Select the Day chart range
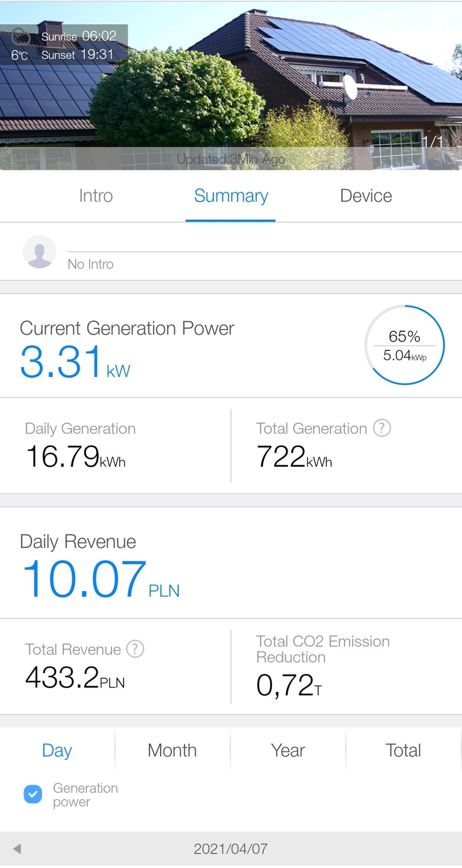The width and height of the screenshot is (462, 868). pyautogui.click(x=57, y=750)
